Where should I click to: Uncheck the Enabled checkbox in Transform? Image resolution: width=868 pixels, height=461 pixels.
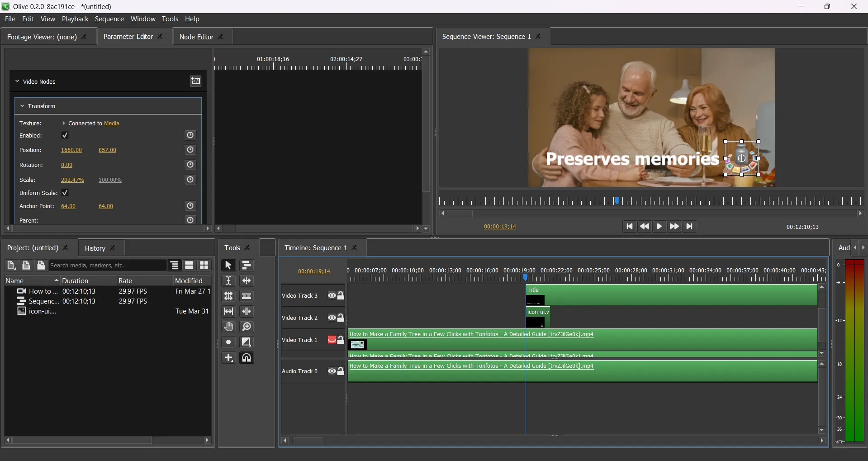[x=65, y=136]
